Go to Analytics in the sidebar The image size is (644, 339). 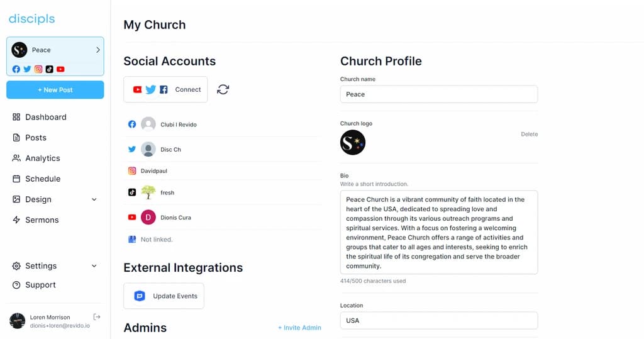(x=42, y=158)
